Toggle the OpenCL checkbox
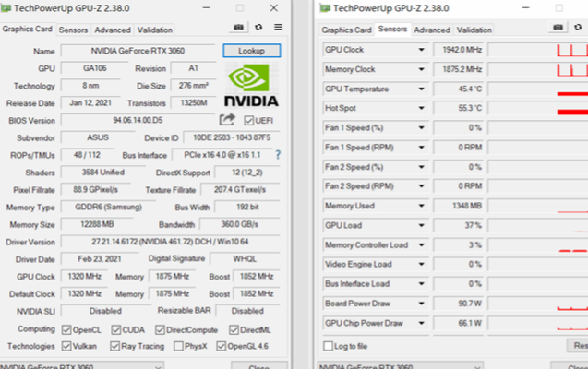Image resolution: width=588 pixels, height=369 pixels. [x=66, y=330]
